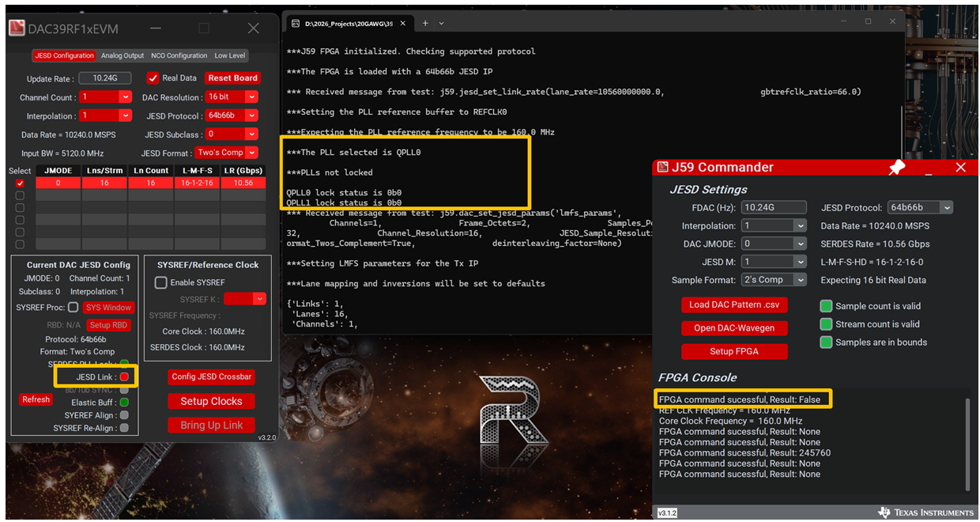Screen dimensions: 980x522
Task: Click the SYSREF Re-Align status LED
Action: [124, 428]
